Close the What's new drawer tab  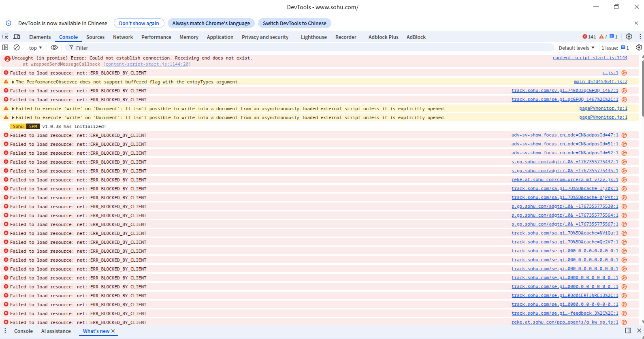click(x=113, y=331)
